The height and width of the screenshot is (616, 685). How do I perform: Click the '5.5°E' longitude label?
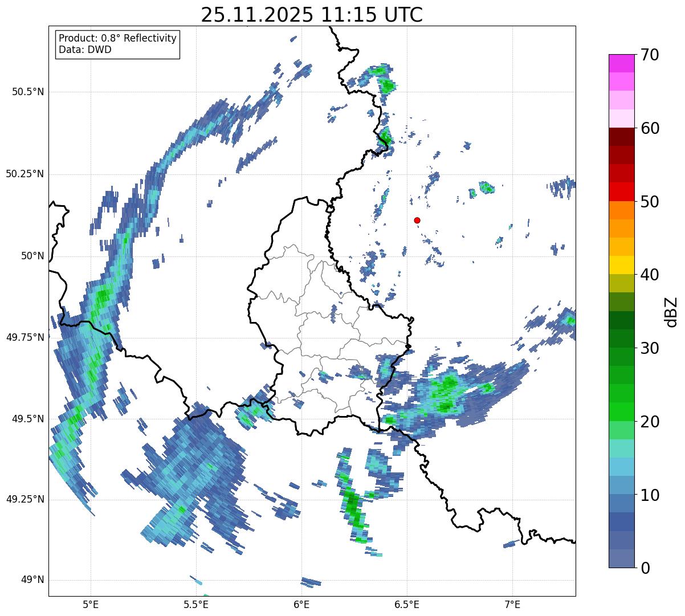click(196, 605)
